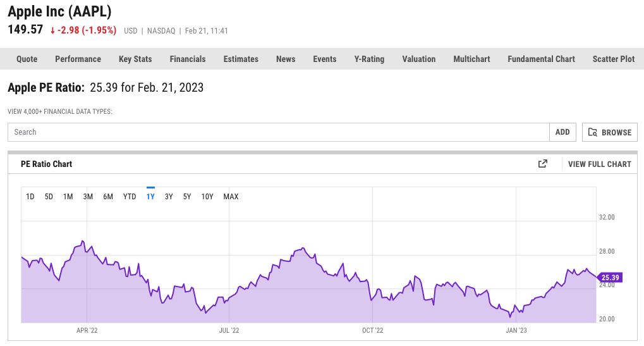Open the Fundamental Chart tab
The height and width of the screenshot is (346, 644).
[542, 59]
